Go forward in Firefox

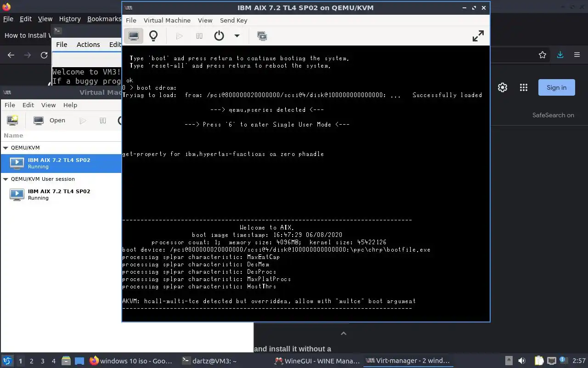pos(28,55)
